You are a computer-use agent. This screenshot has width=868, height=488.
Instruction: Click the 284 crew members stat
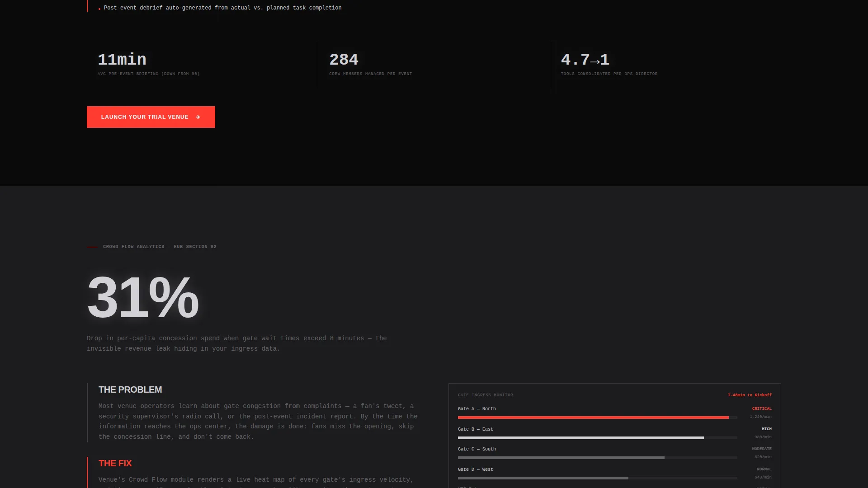point(344,59)
